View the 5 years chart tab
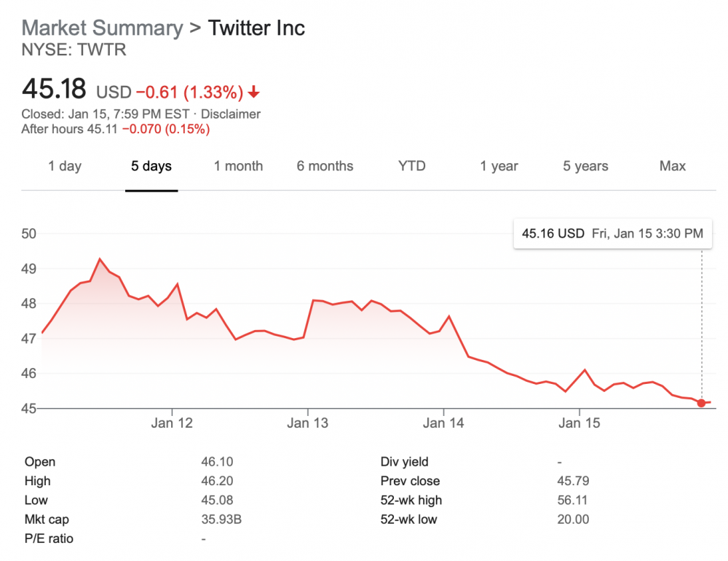Image resolution: width=728 pixels, height=561 pixels. point(585,166)
